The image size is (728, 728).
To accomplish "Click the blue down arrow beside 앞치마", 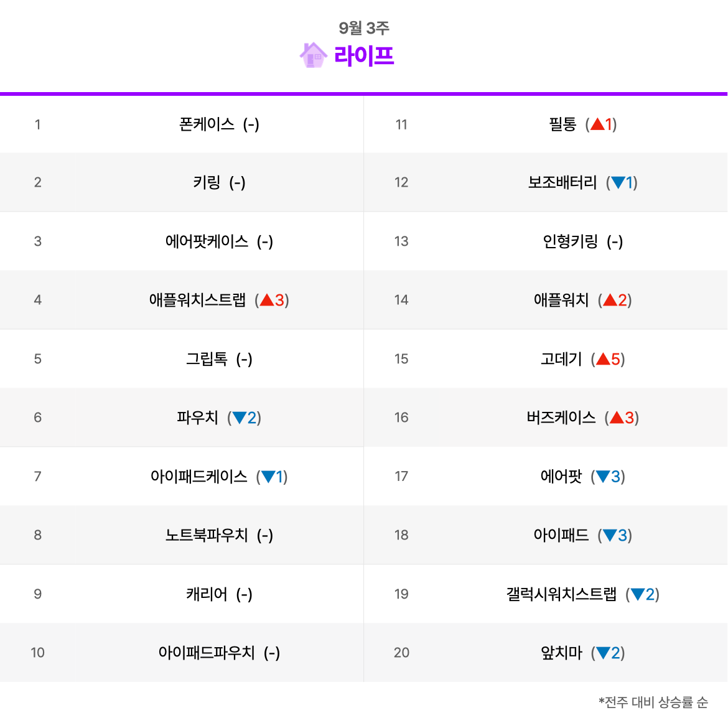I will pos(603,653).
